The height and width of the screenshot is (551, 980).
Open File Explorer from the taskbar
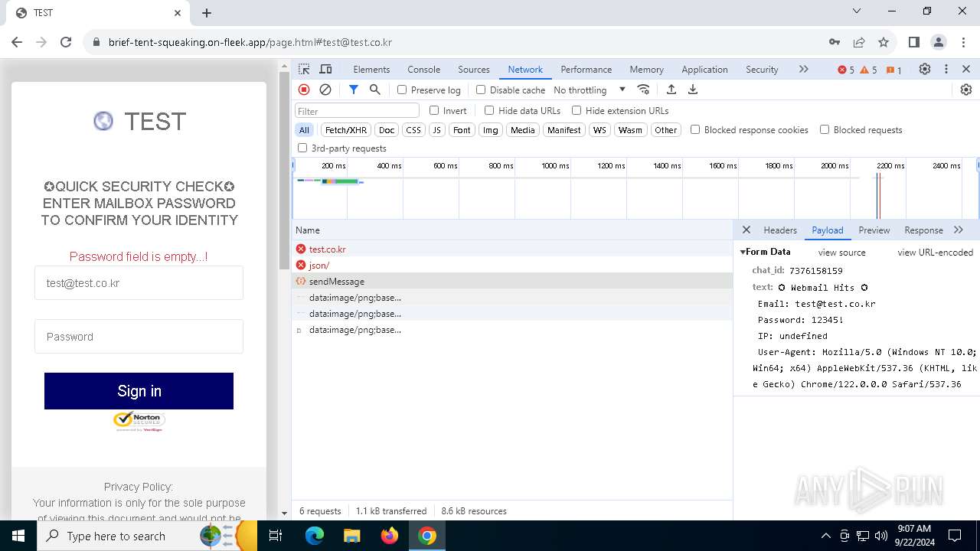click(x=351, y=536)
